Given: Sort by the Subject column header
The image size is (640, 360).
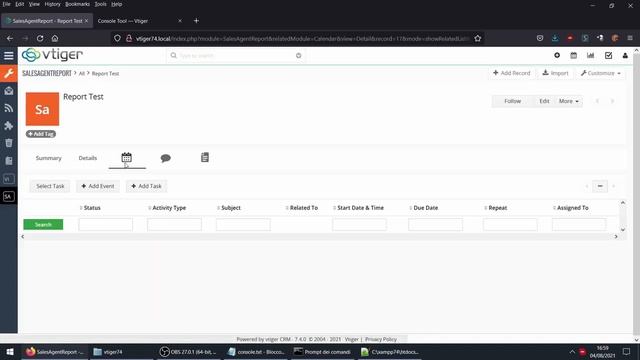Looking at the screenshot, I should point(231,208).
